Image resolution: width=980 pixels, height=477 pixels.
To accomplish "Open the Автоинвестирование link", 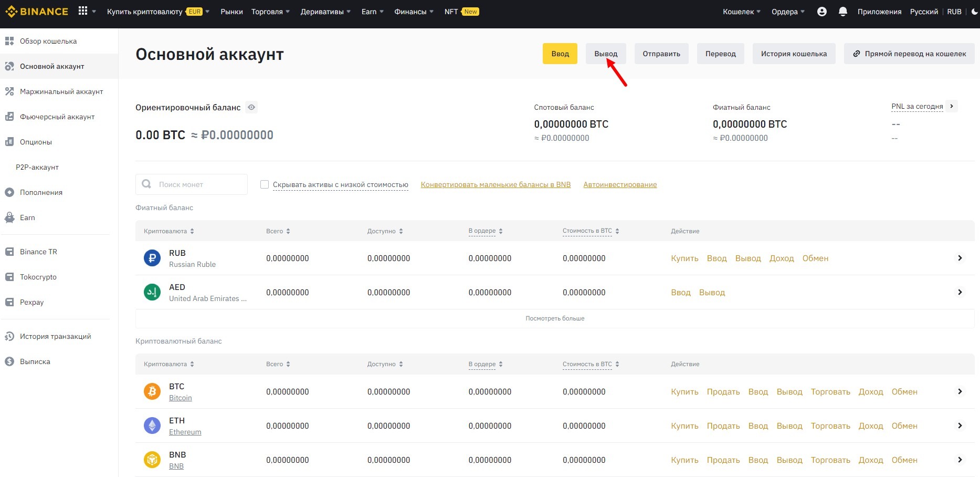I will coord(620,184).
